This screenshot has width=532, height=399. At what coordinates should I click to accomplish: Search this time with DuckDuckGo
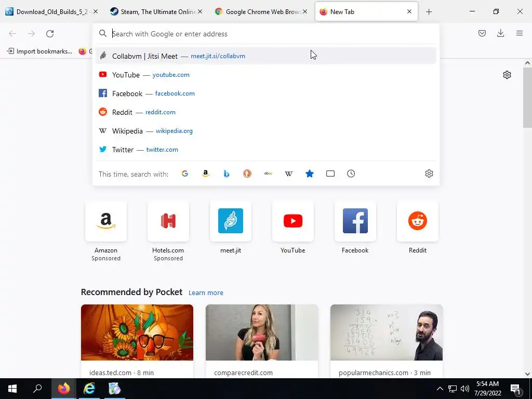[x=247, y=174]
